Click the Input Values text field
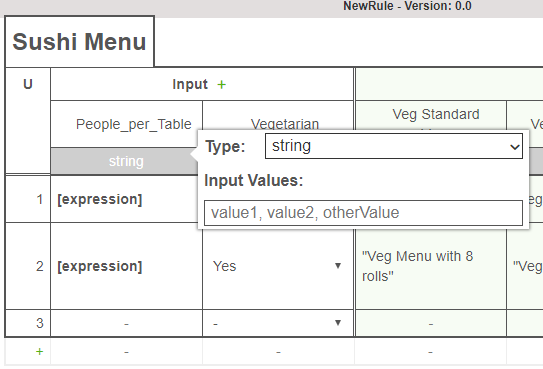This screenshot has height=369, width=543. click(x=363, y=213)
